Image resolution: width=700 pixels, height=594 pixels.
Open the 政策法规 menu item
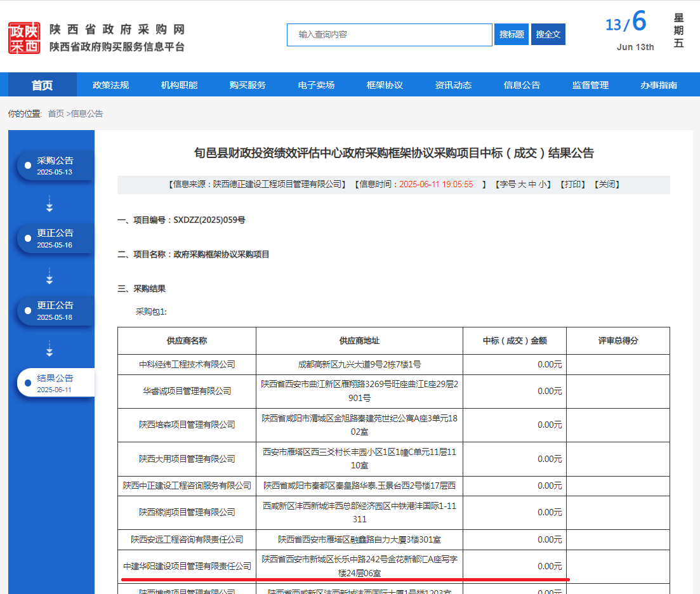click(110, 85)
